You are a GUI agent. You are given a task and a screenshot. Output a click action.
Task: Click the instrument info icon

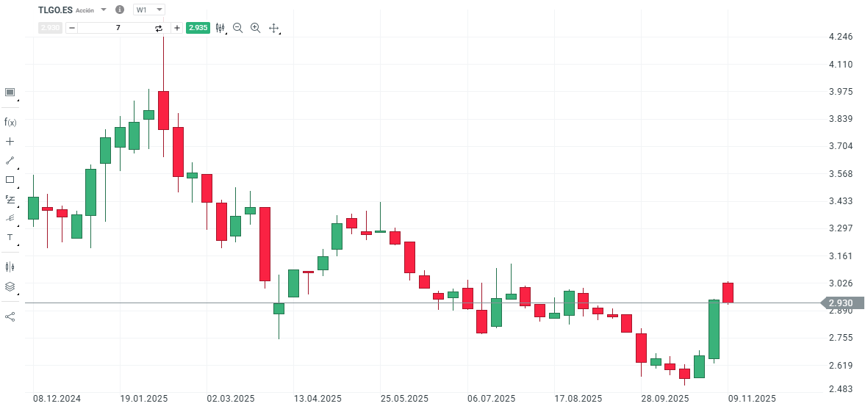point(120,10)
